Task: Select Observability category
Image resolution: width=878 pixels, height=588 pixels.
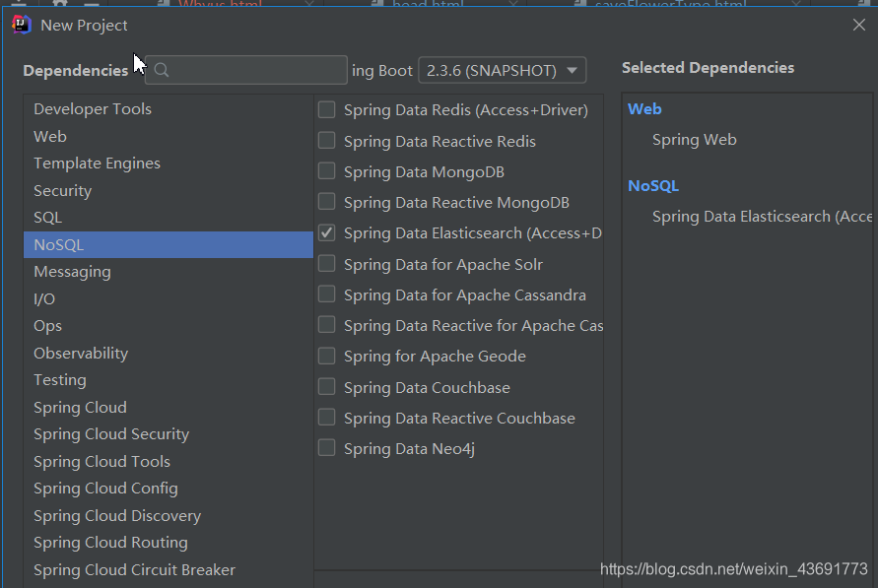Action: pyautogui.click(x=168, y=354)
